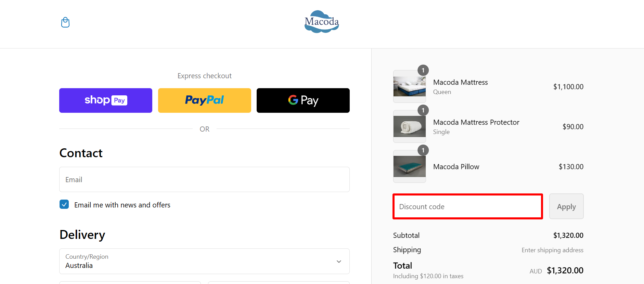Click the Macoda Pillow product name
The width and height of the screenshot is (644, 284).
pyautogui.click(x=456, y=167)
